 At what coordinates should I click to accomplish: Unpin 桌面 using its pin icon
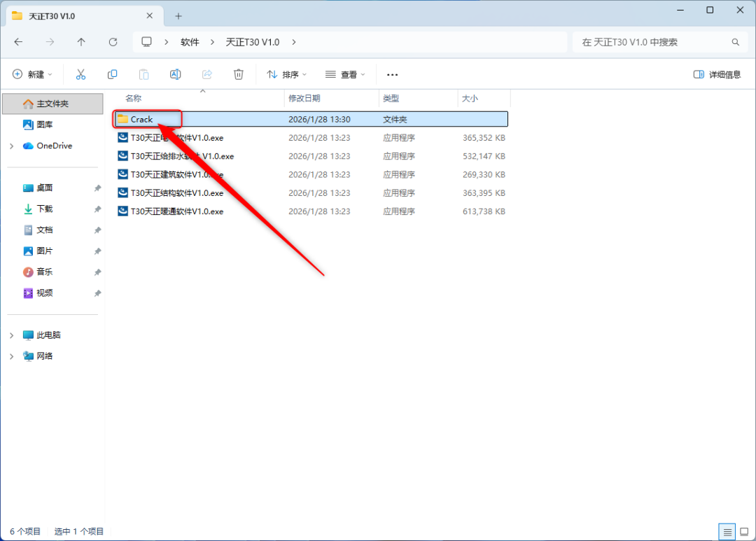(97, 188)
